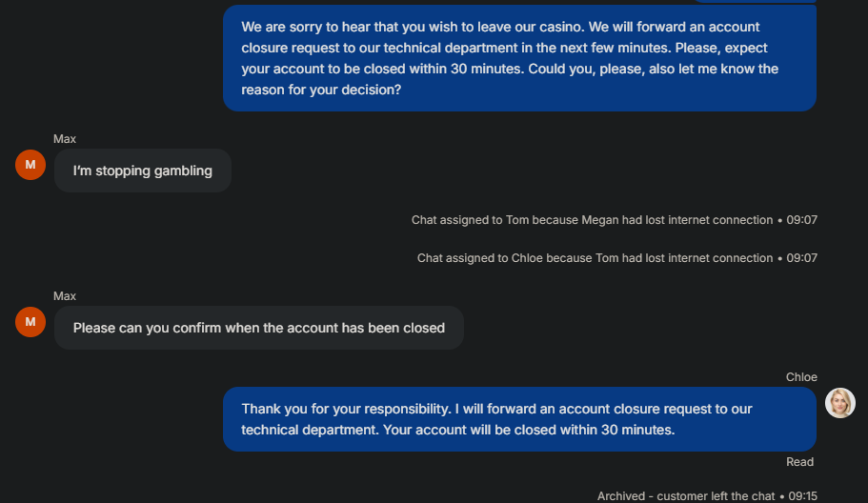
Task: Click the "Max" name above "I'm stopping gambling"
Action: (x=65, y=139)
